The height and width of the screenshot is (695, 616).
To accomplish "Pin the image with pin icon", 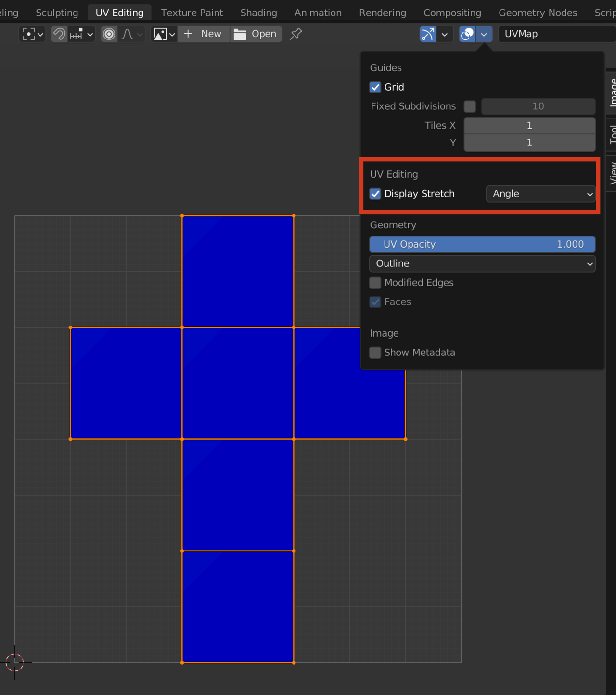I will (296, 34).
